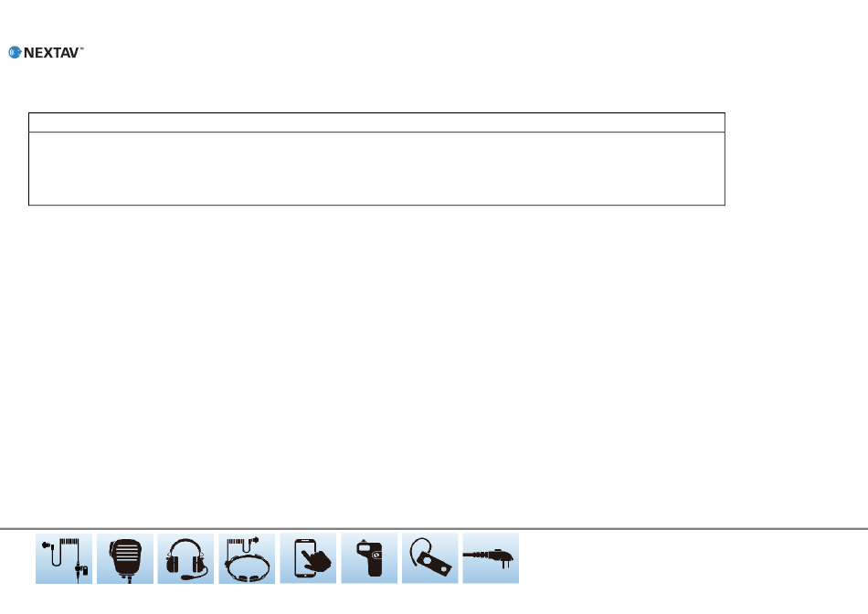This screenshot has width=868, height=614.
Task: Select the last footer icon showing cable plug
Action: point(491,558)
